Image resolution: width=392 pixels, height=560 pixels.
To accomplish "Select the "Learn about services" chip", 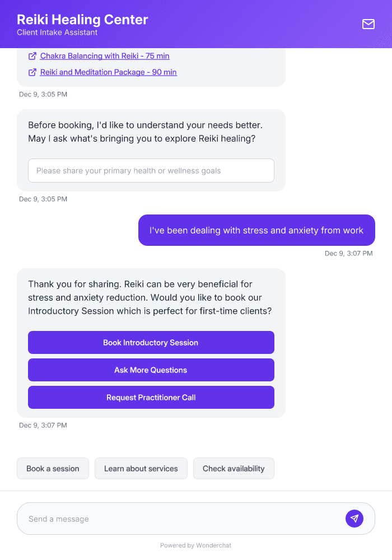I will [141, 468].
